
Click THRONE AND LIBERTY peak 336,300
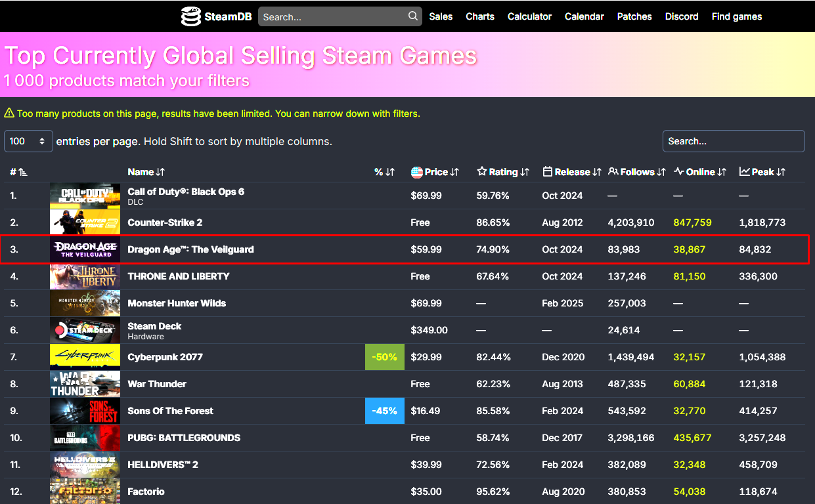tap(758, 276)
